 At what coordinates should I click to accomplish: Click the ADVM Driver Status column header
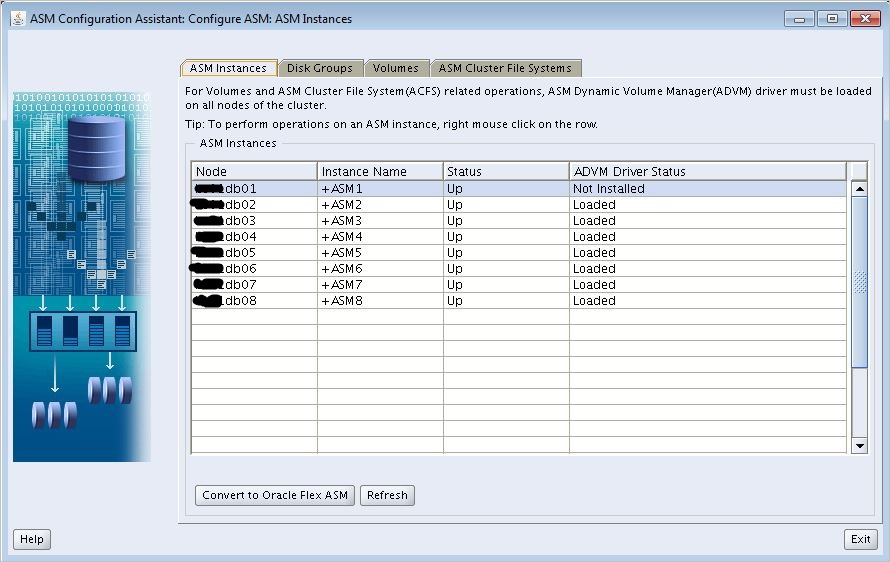coord(708,171)
